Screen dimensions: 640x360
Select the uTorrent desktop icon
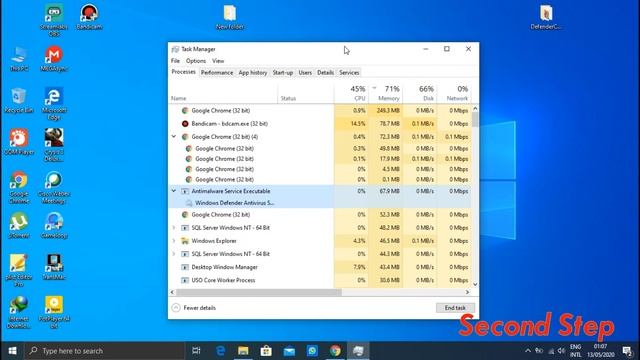[x=19, y=225]
